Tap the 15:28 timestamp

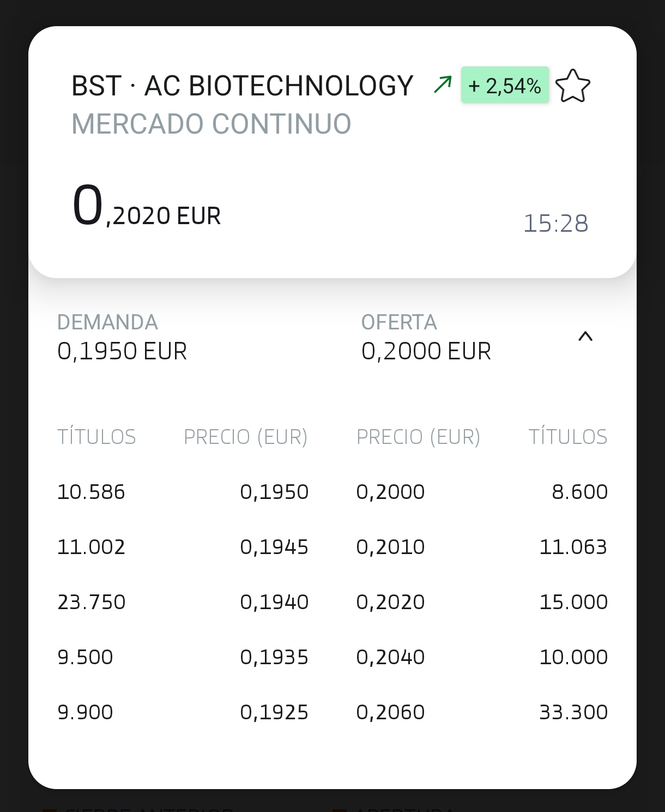tap(555, 224)
